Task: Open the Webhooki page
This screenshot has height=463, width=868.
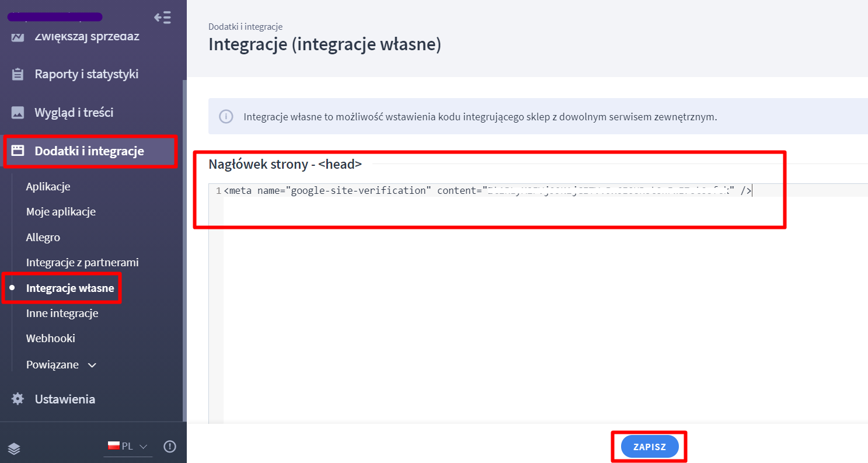Action: 51,339
